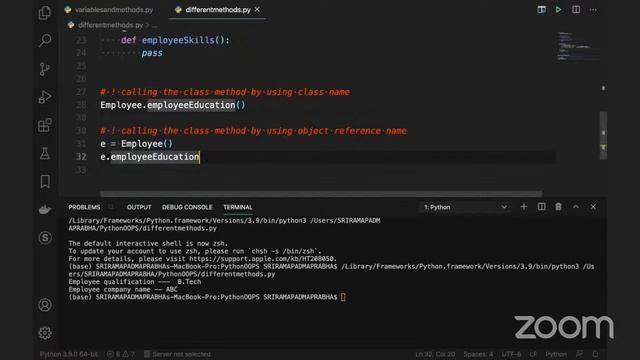Close the terminal panel
Image resolution: width=640 pixels, height=360 pixels.
click(x=593, y=207)
